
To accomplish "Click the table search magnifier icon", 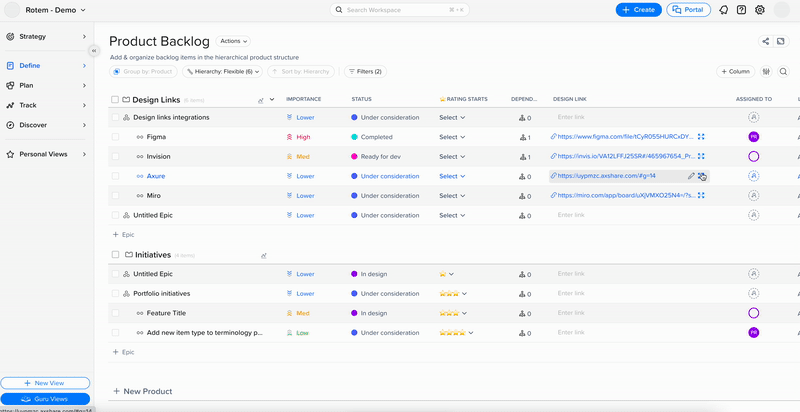I will pyautogui.click(x=782, y=72).
